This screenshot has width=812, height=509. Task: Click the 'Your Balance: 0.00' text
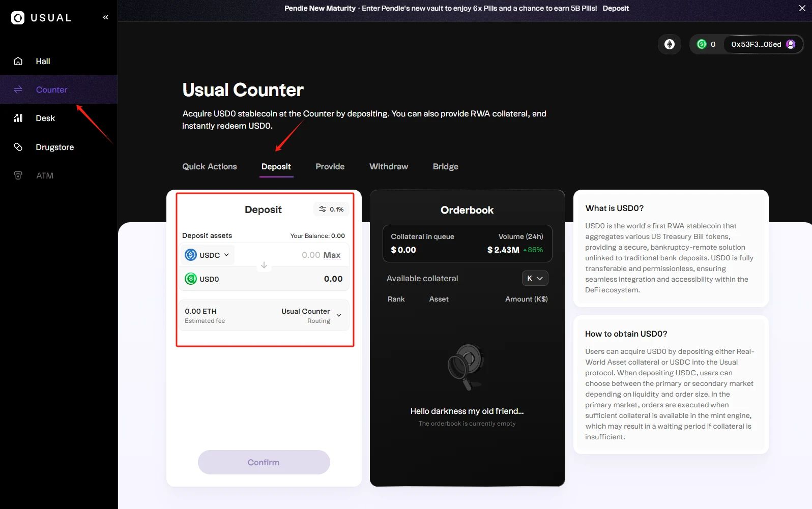[x=317, y=236]
